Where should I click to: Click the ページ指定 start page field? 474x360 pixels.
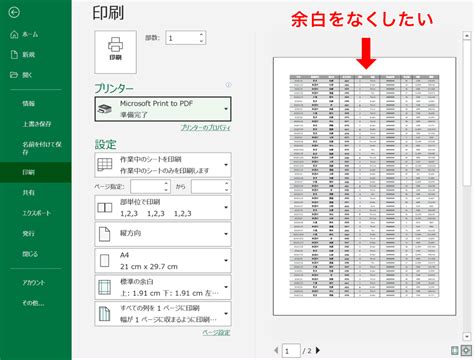pos(147,187)
